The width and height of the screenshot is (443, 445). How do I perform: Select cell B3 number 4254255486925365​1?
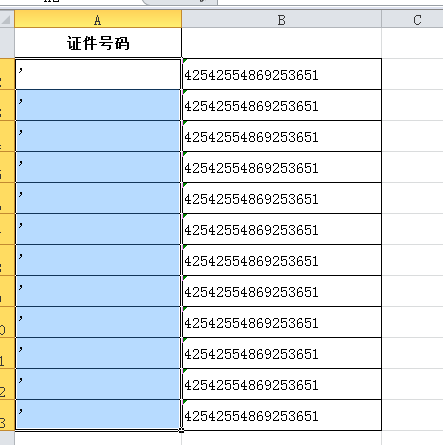click(282, 105)
